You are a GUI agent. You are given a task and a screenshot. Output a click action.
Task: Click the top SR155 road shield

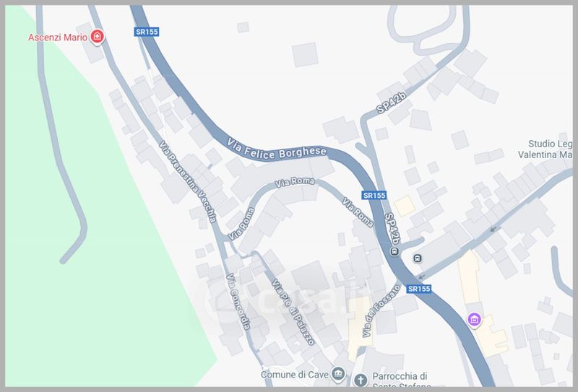[147, 32]
